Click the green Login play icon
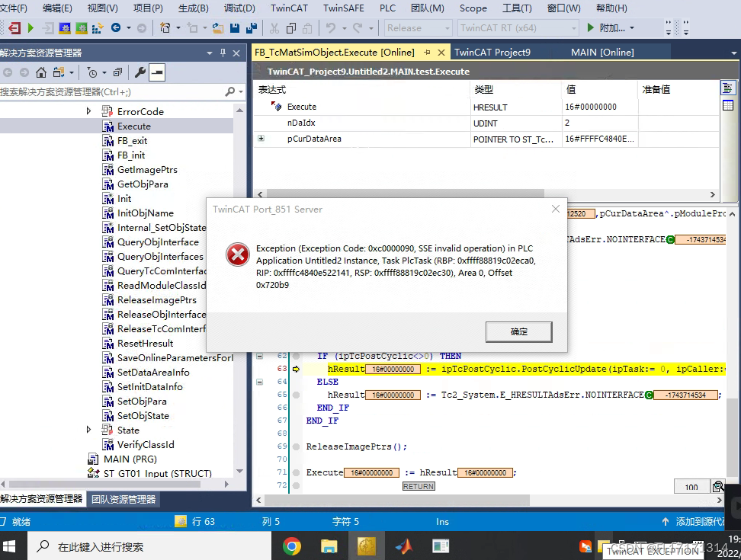The image size is (741, 560). pyautogui.click(x=31, y=28)
